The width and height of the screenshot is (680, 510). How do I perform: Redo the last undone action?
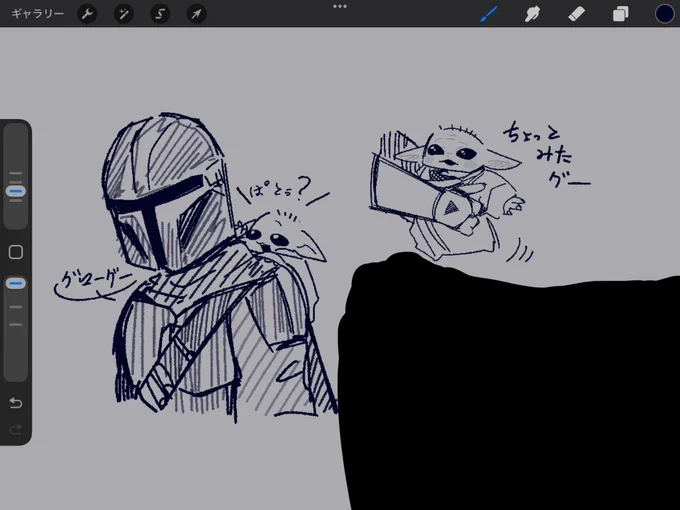point(16,430)
